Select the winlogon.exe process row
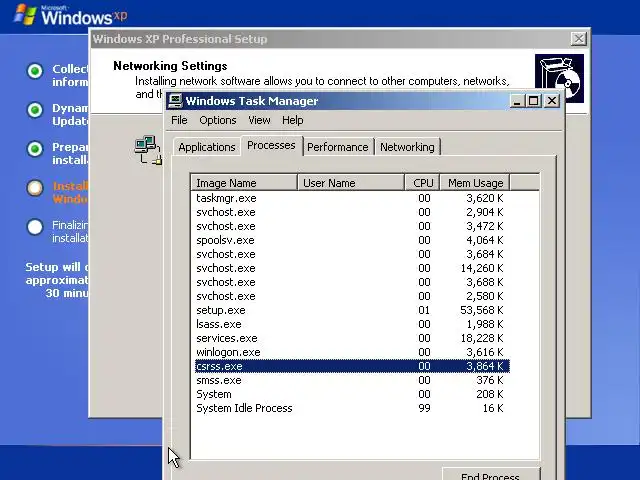This screenshot has width=640, height=480. click(352, 352)
